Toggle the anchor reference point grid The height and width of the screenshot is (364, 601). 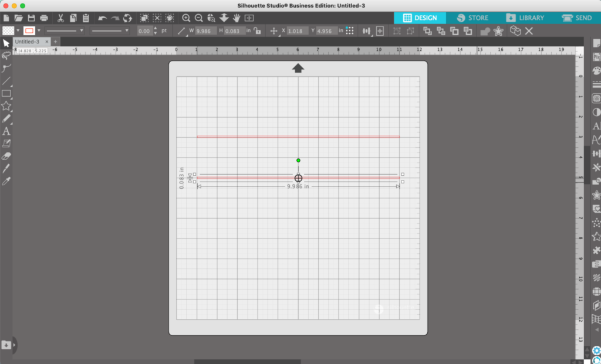click(x=350, y=31)
